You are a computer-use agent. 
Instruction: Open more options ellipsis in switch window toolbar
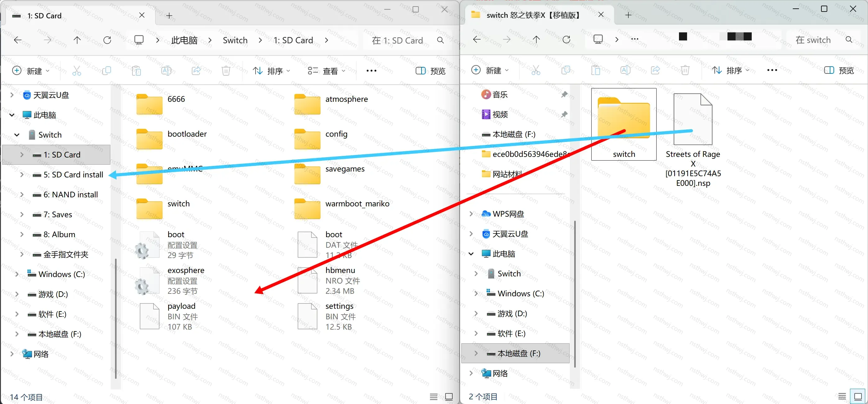pyautogui.click(x=772, y=70)
